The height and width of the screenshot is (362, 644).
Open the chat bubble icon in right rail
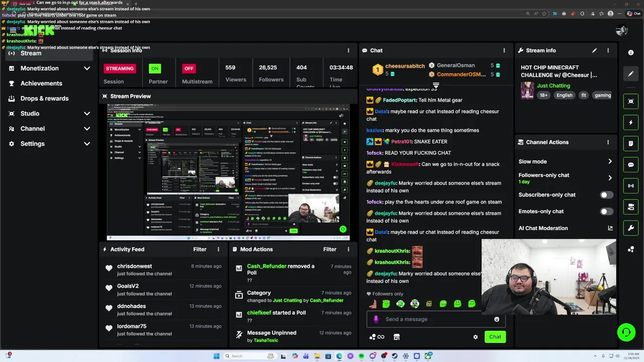coord(631,165)
